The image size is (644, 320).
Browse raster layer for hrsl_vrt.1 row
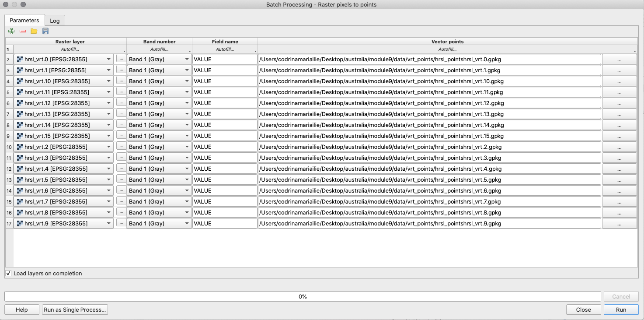[121, 70]
